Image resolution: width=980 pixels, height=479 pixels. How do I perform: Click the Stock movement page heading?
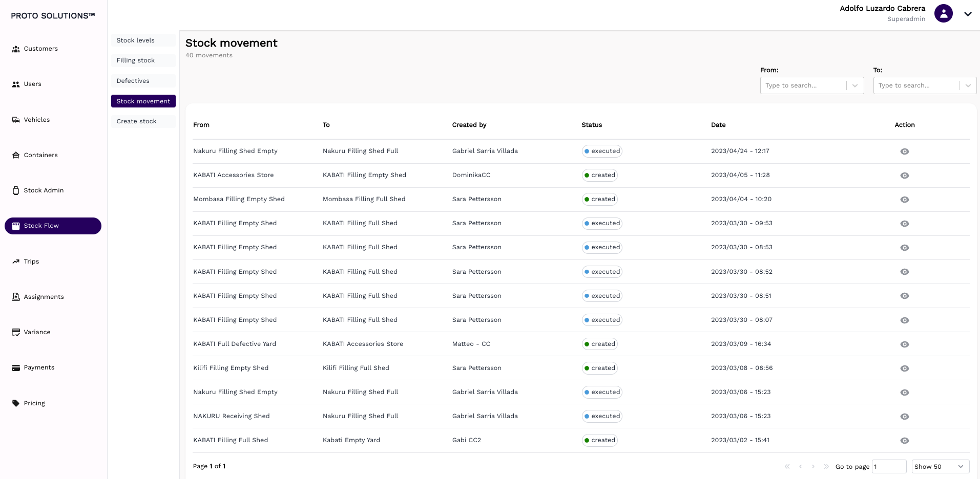click(232, 43)
